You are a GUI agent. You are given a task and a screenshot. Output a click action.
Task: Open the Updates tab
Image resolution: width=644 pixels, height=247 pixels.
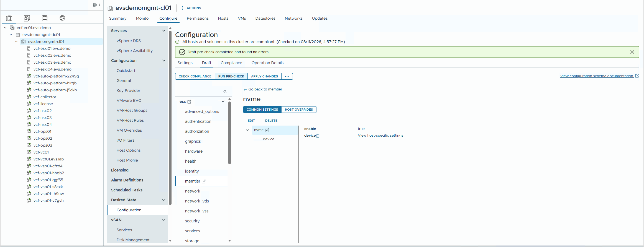[320, 18]
